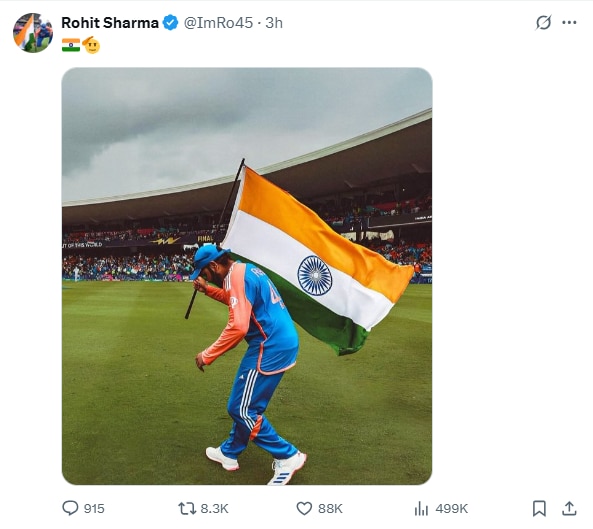Click the Rohit Sharma display name
593x529 pixels.
(110, 23)
